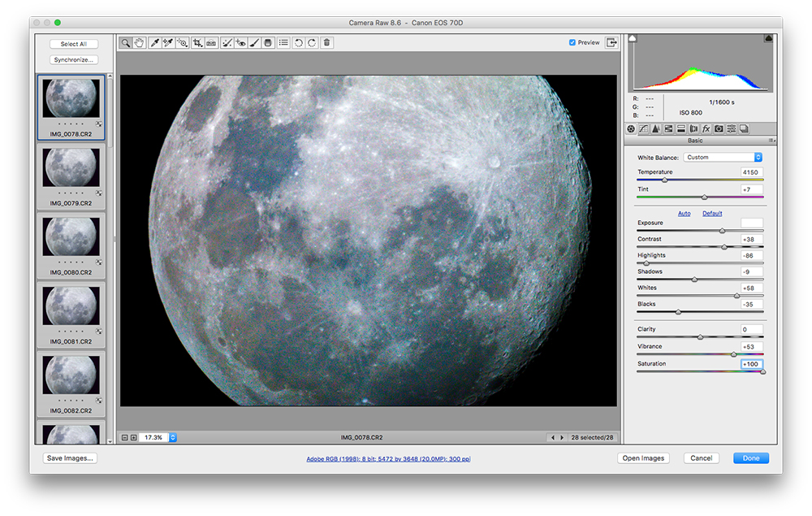The width and height of the screenshot is (812, 516).
Task: Switch to the Detail tab
Action: 655,128
